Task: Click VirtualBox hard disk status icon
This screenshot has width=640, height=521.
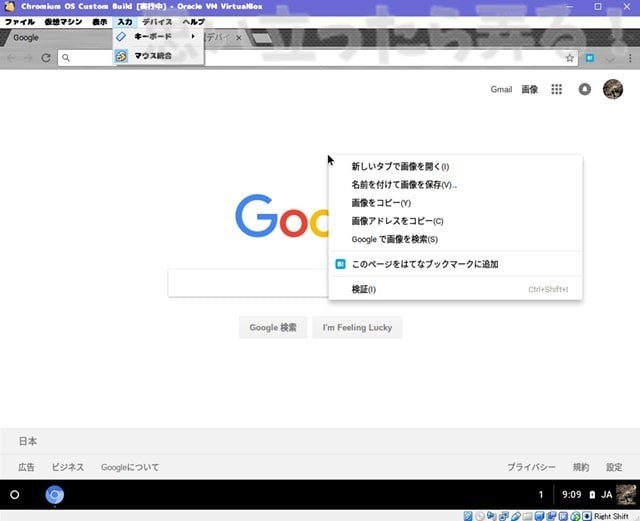Action: [x=468, y=516]
